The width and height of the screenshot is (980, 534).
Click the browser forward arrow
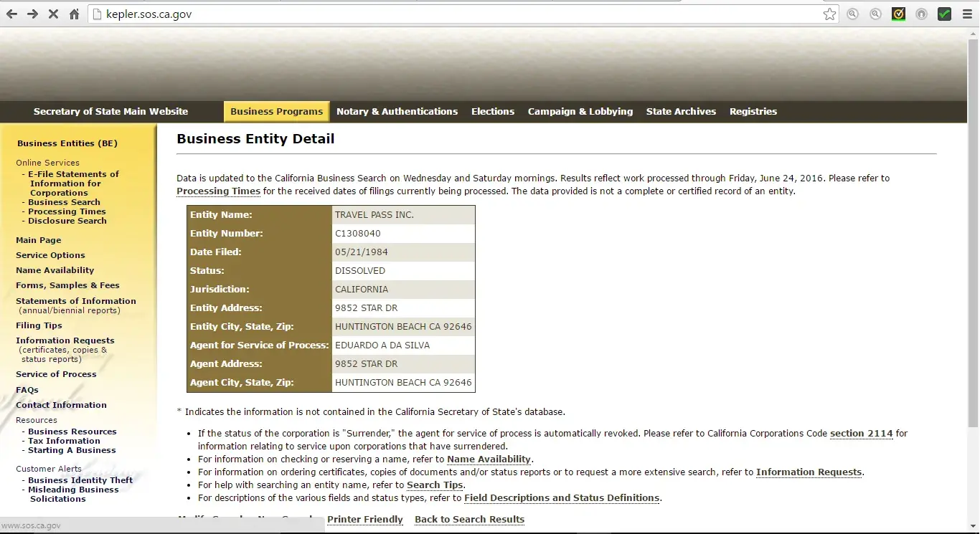32,14
